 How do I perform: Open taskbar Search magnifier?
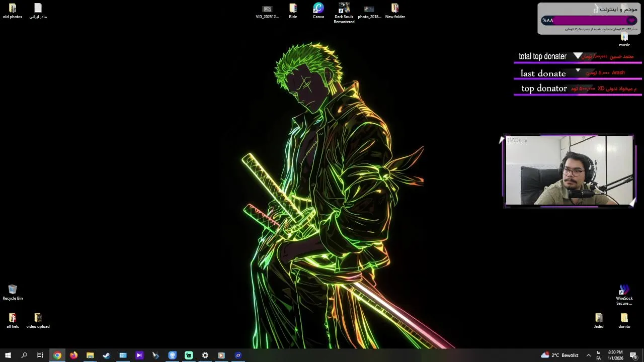coord(24,355)
